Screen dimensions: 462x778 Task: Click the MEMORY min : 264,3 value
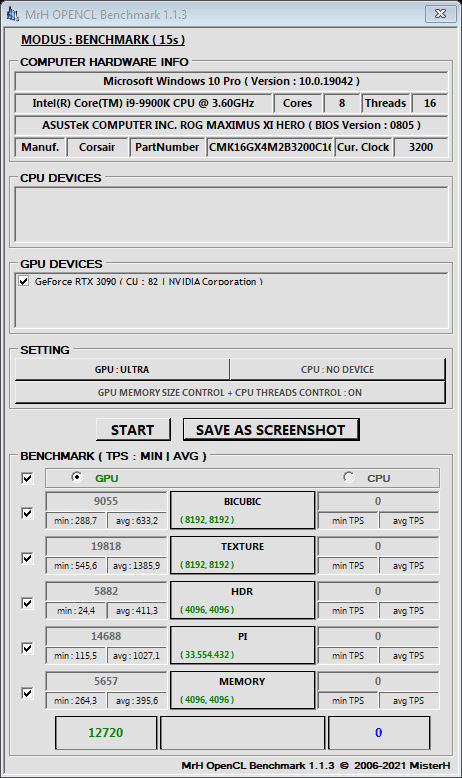75,701
